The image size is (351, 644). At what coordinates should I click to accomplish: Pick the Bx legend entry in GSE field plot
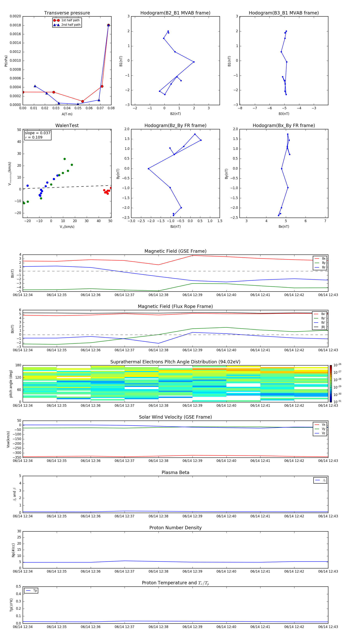pos(320,259)
